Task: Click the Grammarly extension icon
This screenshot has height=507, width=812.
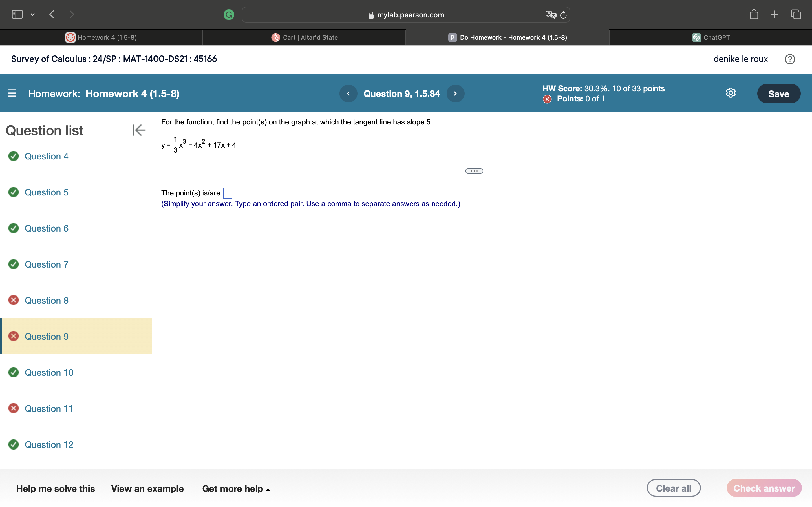Action: tap(229, 15)
